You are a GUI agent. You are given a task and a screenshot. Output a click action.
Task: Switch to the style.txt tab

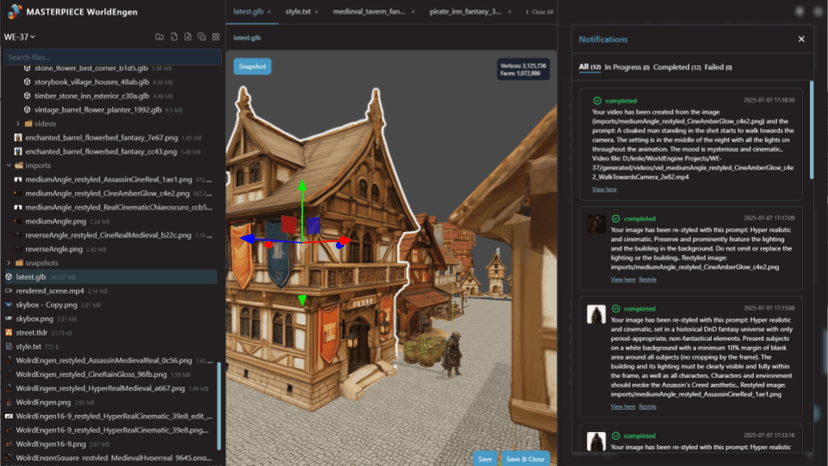click(x=298, y=12)
